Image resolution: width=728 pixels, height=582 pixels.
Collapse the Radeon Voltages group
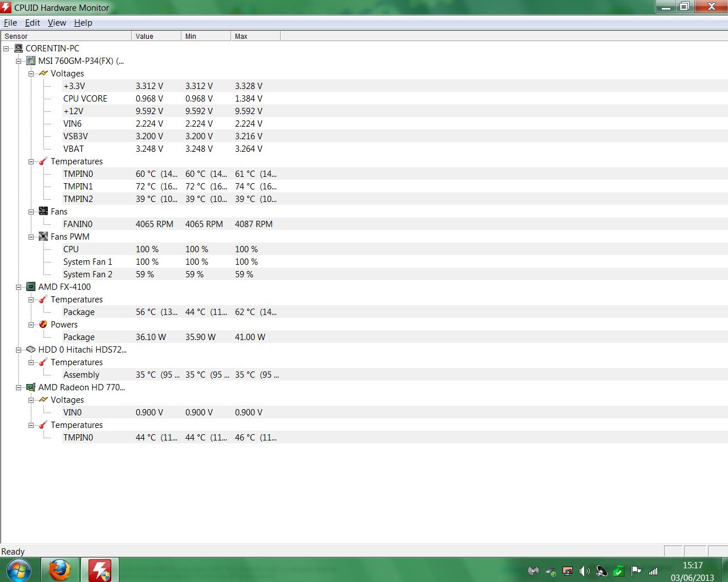coord(31,400)
